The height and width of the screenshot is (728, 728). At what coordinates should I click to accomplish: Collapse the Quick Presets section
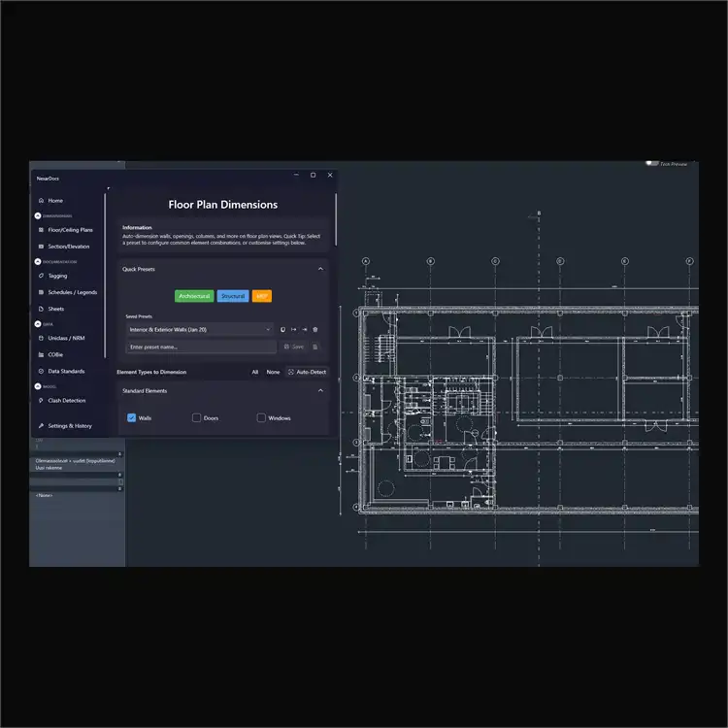320,269
